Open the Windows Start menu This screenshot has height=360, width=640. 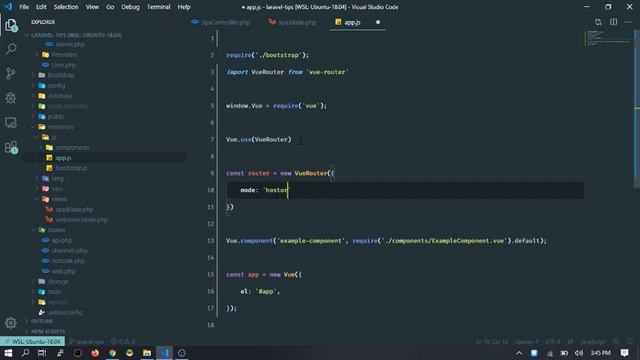[x=8, y=353]
